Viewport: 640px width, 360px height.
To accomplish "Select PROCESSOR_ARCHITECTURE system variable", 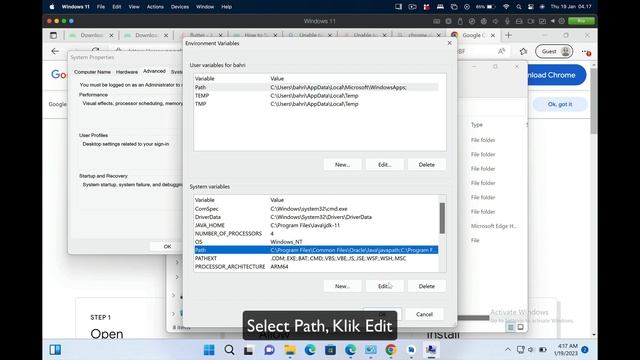I will (x=316, y=267).
